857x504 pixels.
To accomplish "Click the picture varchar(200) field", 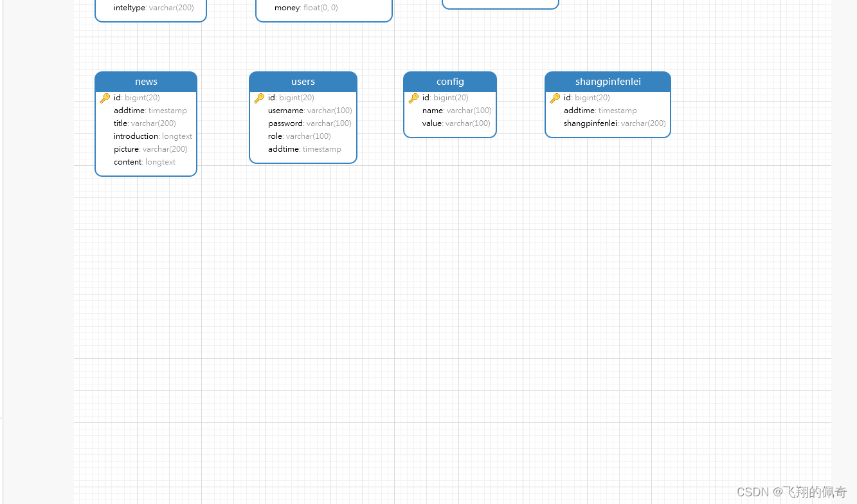I will pyautogui.click(x=150, y=149).
